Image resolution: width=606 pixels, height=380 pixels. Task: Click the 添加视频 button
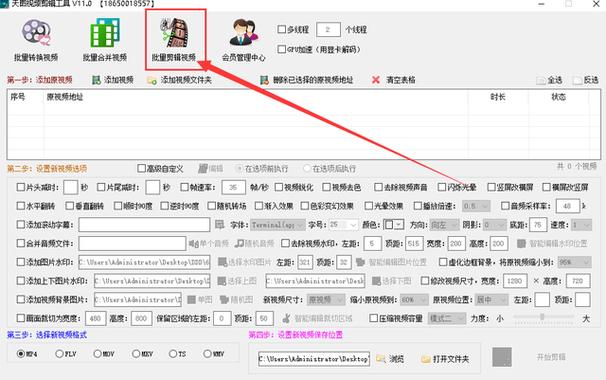tap(113, 80)
